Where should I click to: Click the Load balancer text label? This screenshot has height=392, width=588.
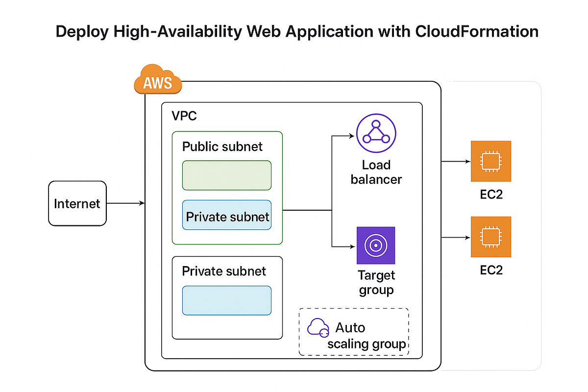click(x=376, y=172)
